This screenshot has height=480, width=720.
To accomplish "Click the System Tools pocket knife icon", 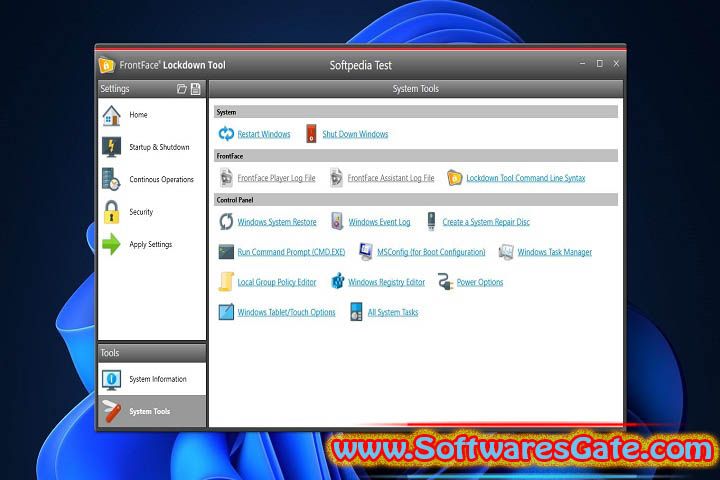I will (x=111, y=411).
